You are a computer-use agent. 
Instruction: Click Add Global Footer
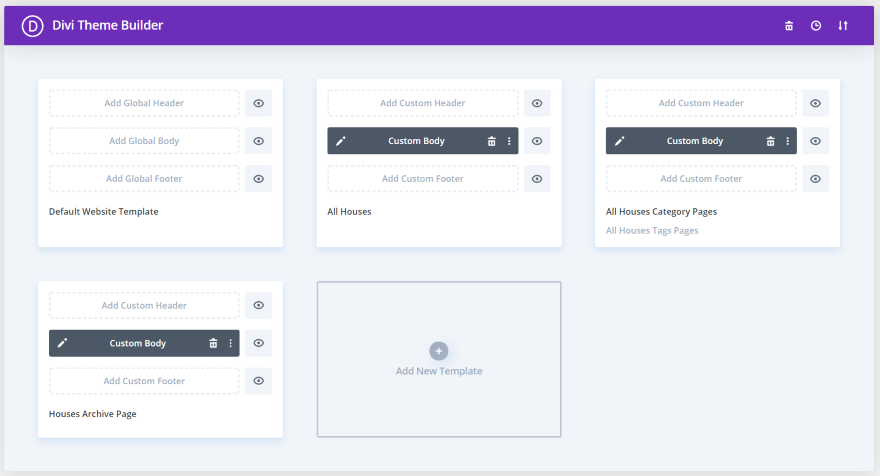[144, 178]
